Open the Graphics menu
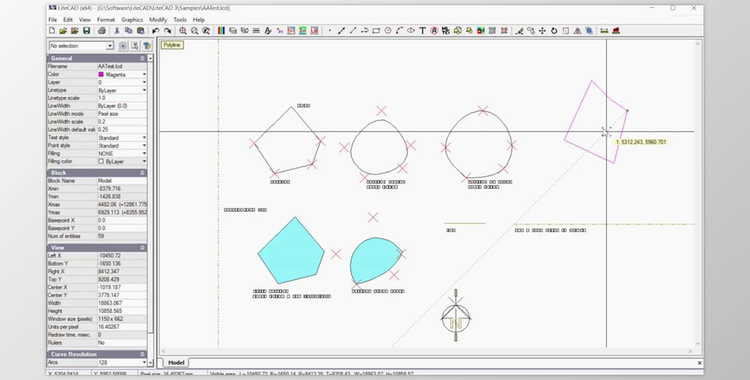This screenshot has width=750, height=380. tap(132, 20)
